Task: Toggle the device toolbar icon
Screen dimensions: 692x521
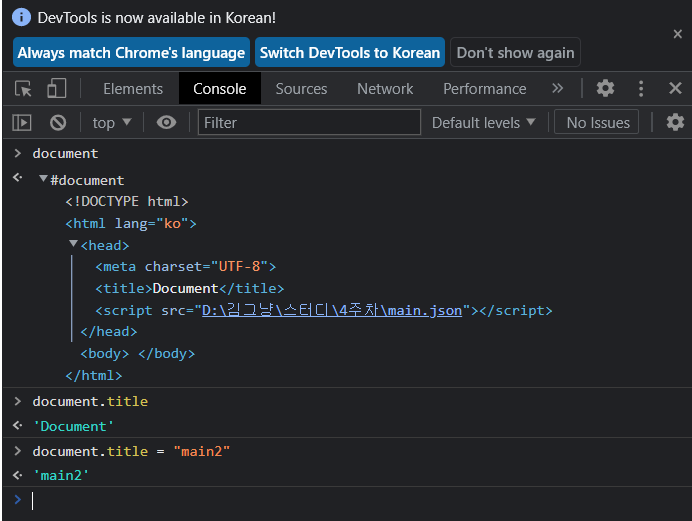Action: click(56, 88)
